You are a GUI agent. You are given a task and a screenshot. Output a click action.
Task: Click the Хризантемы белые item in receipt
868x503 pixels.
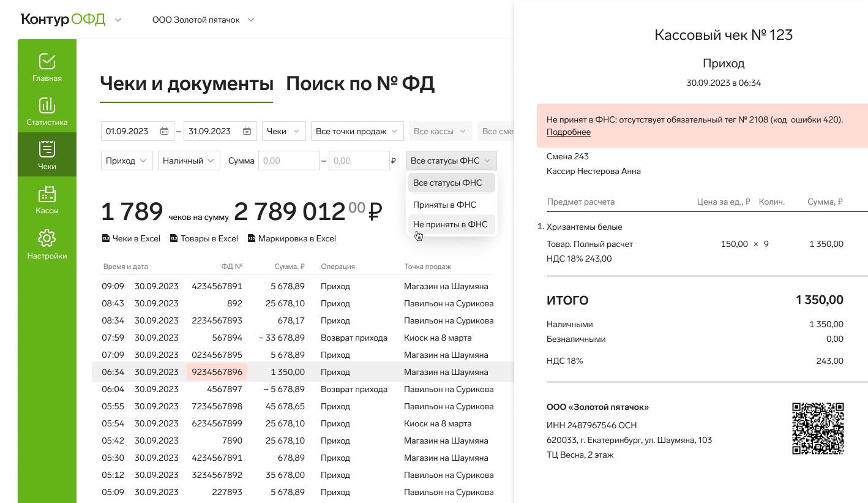click(x=584, y=227)
